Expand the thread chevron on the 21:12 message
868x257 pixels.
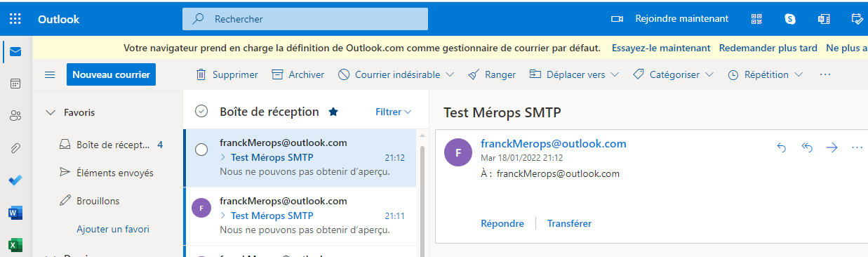[x=223, y=157]
